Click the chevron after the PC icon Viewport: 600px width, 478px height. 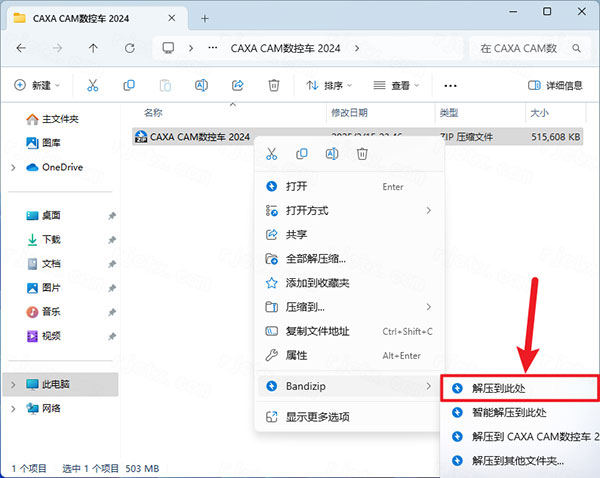[x=191, y=48]
